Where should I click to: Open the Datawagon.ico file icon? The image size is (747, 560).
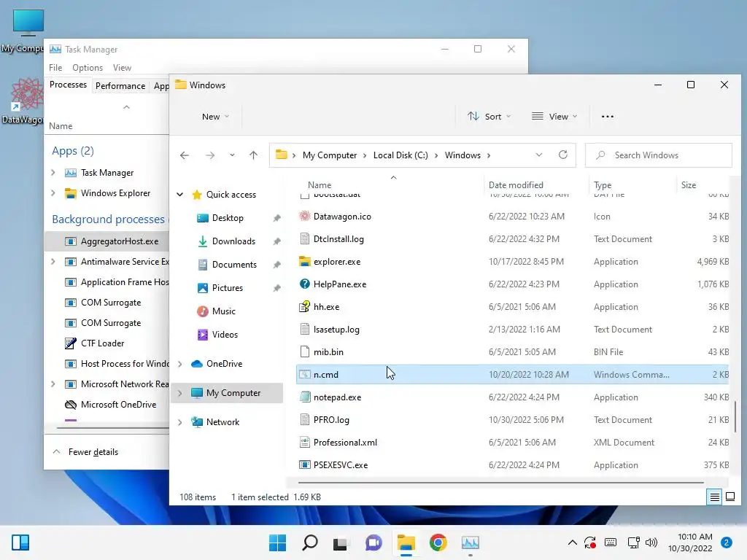pos(304,216)
